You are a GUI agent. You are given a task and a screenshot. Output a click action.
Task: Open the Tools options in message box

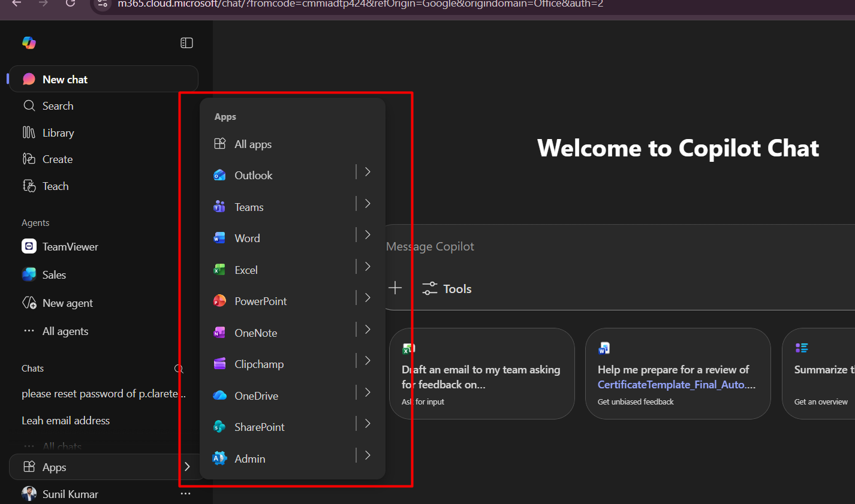click(x=447, y=289)
